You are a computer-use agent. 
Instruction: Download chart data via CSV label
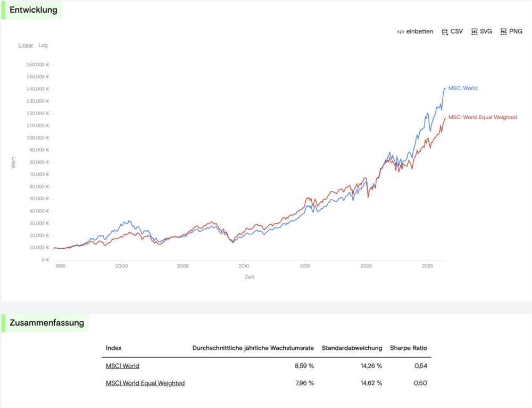[x=456, y=31]
